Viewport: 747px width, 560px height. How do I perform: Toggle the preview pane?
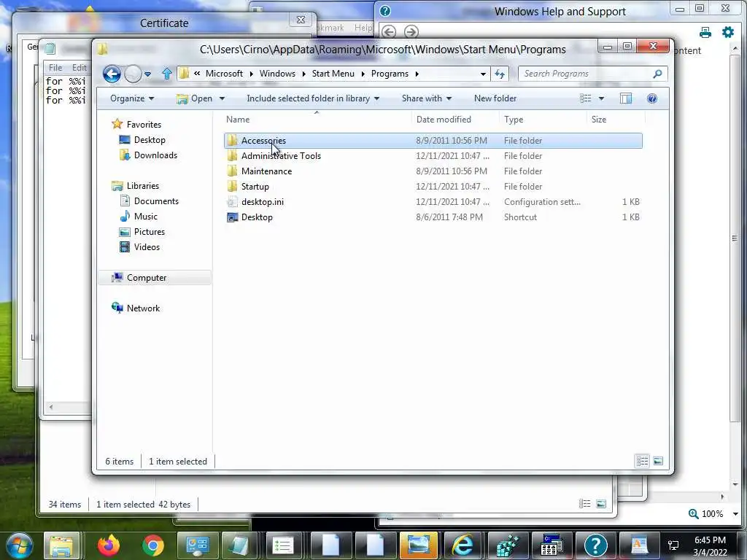[626, 98]
